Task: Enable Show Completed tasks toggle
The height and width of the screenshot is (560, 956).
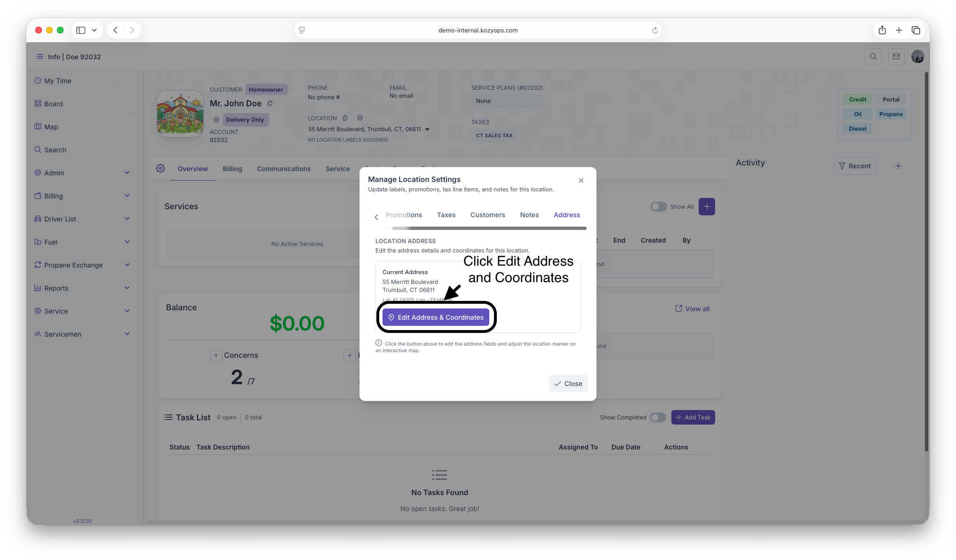Action: point(658,417)
